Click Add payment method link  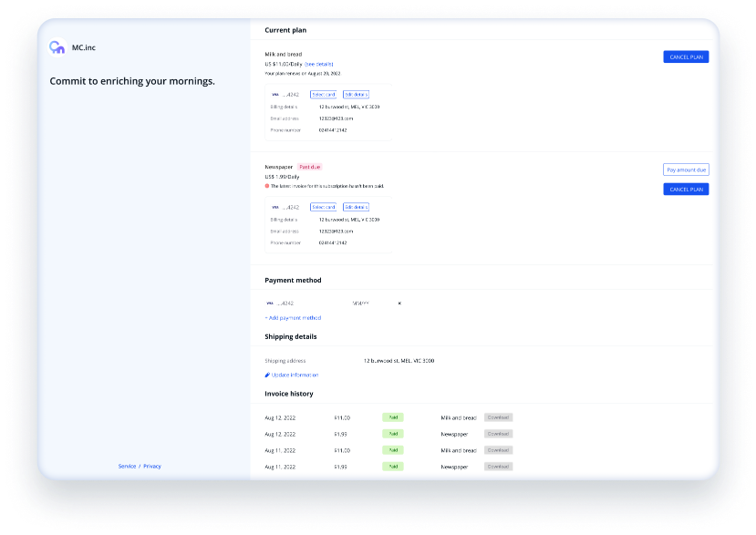tap(293, 317)
